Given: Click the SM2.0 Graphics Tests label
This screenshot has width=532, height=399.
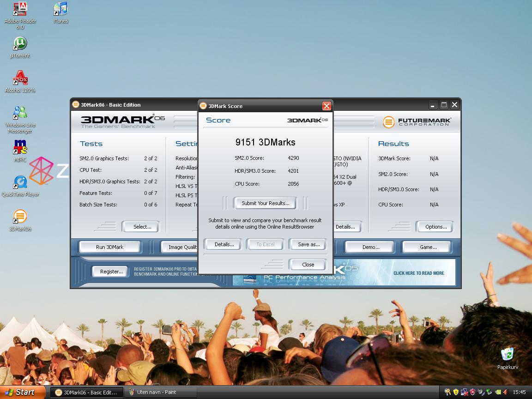Looking at the screenshot, I should pyautogui.click(x=104, y=158).
